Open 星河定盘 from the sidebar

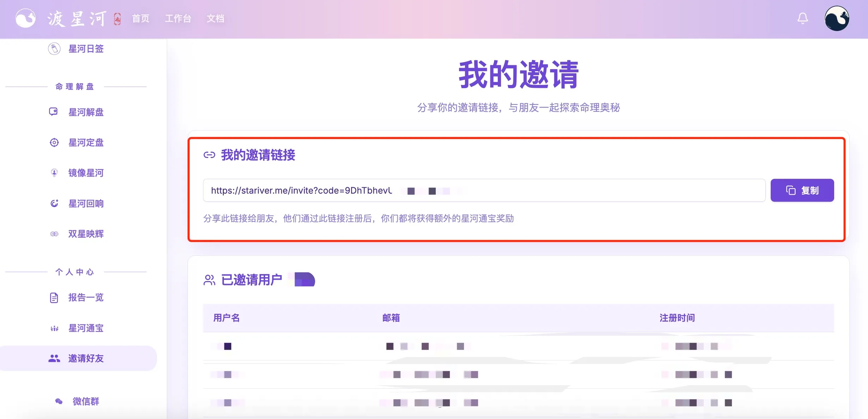click(86, 142)
